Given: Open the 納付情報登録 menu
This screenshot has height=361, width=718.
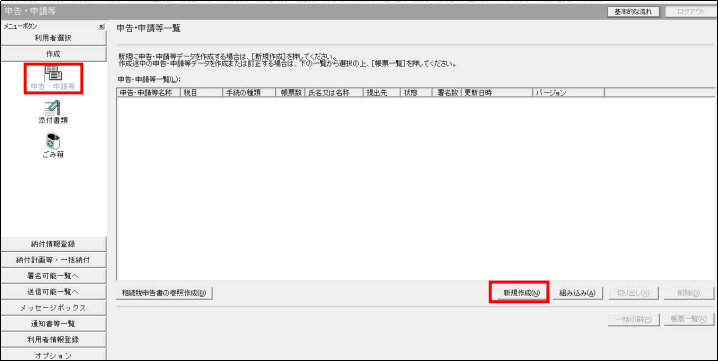Looking at the screenshot, I should click(x=53, y=244).
